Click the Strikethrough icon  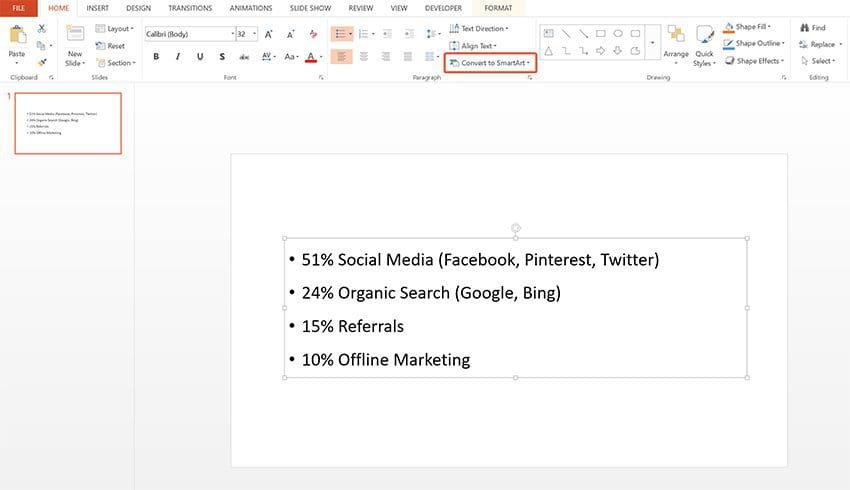coord(246,57)
